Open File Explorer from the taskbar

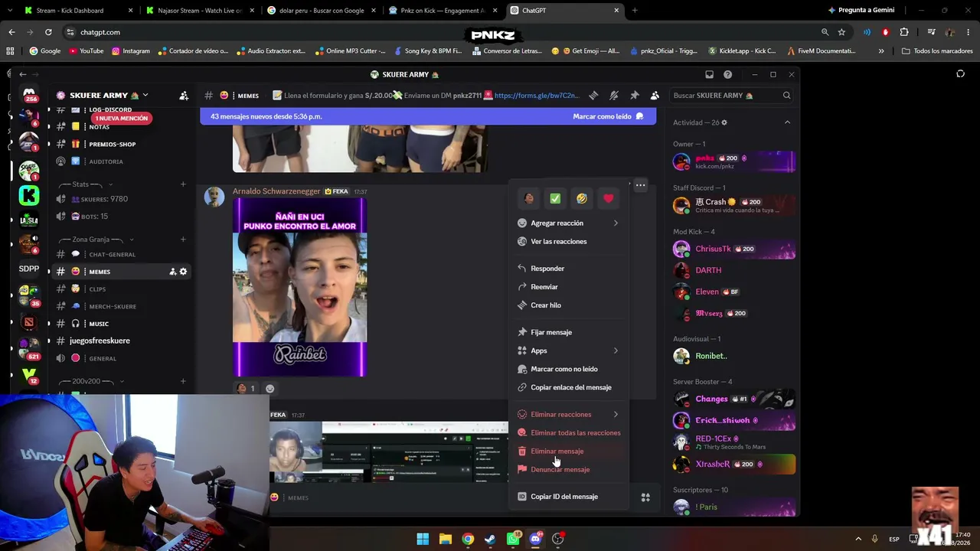coord(445,539)
